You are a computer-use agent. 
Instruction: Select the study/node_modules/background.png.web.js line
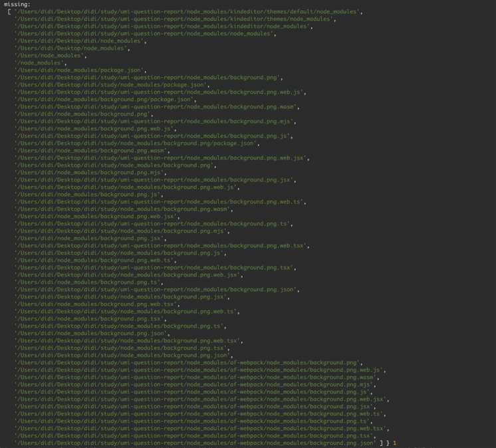point(127,187)
